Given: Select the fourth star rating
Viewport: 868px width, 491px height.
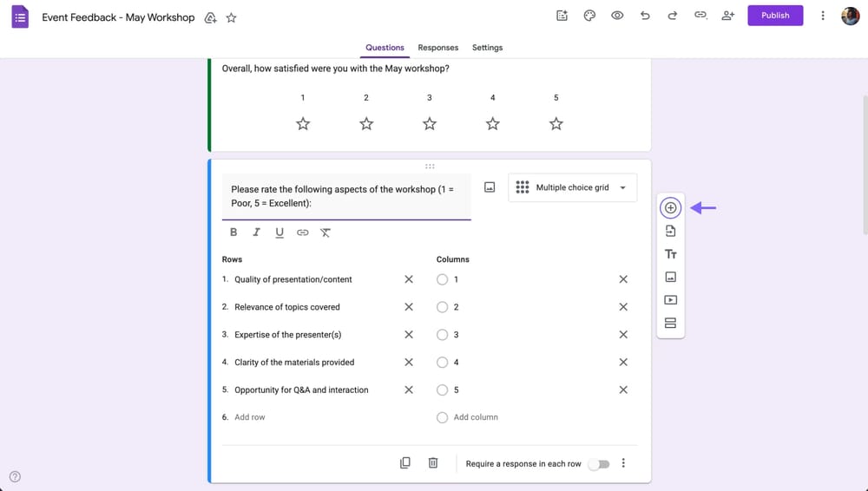Looking at the screenshot, I should tap(493, 123).
